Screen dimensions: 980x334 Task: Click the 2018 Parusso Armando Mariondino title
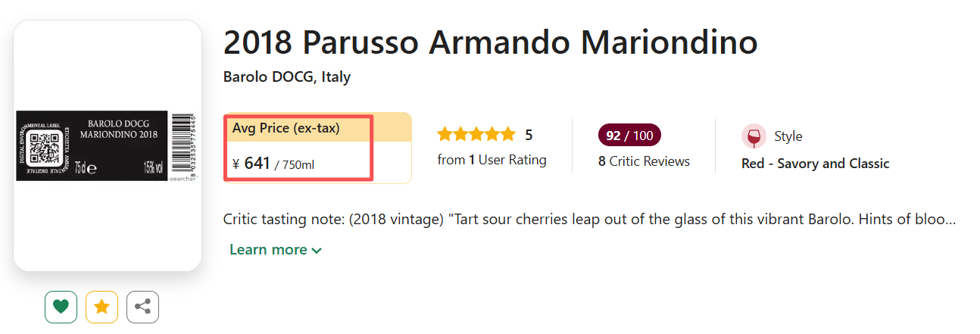(x=490, y=43)
